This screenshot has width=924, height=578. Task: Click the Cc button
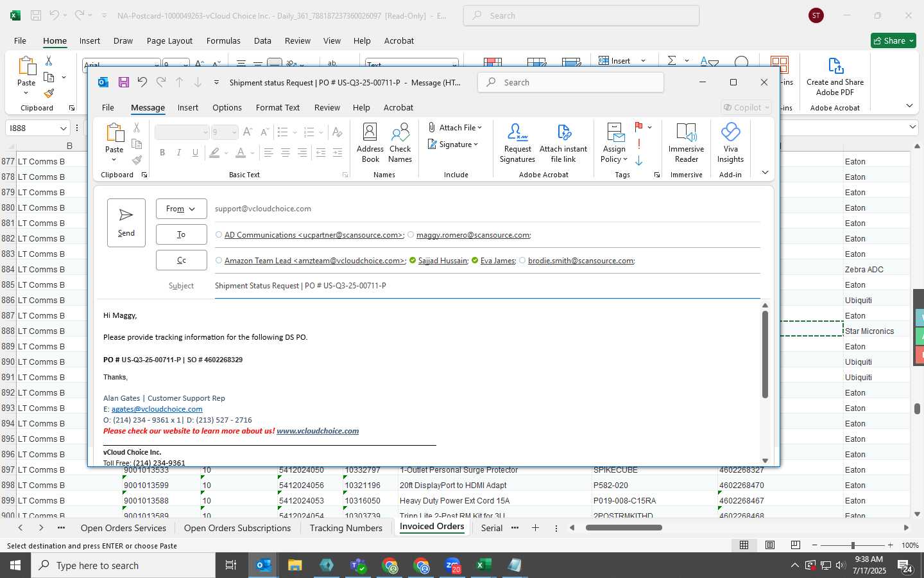coord(181,260)
